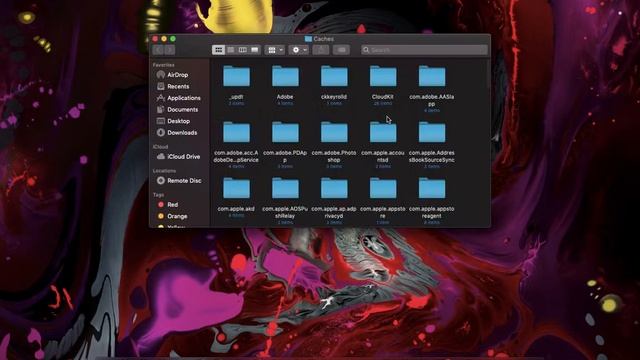640x360 pixels.
Task: Open the gear Action menu
Action: pyautogui.click(x=298, y=50)
